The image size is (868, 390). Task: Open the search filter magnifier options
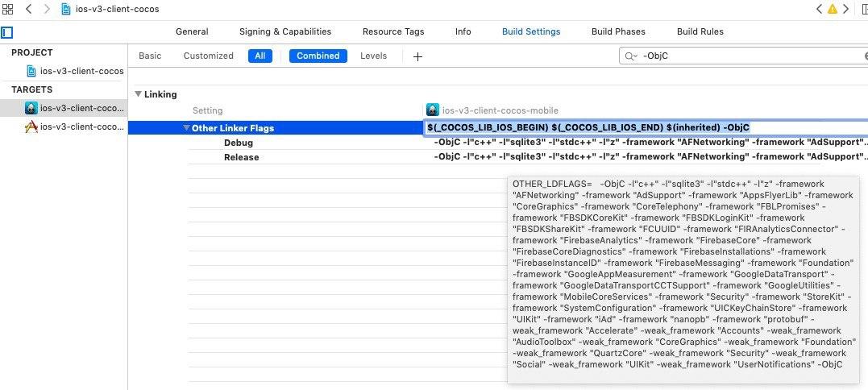pos(630,56)
